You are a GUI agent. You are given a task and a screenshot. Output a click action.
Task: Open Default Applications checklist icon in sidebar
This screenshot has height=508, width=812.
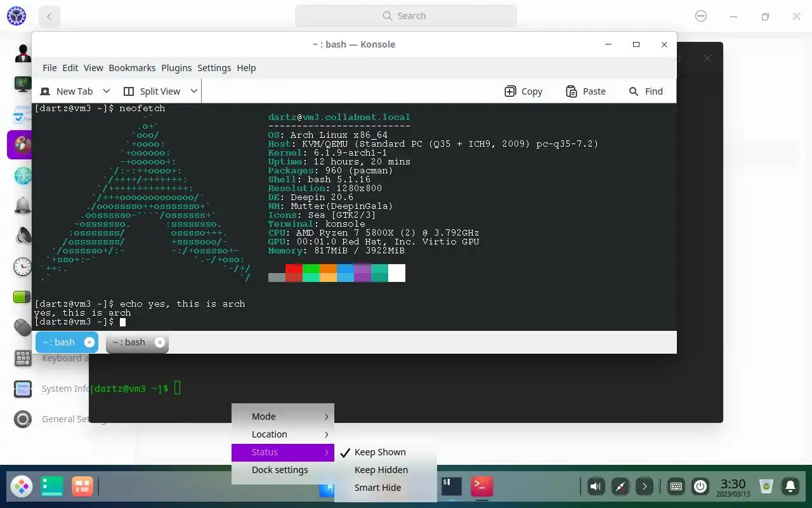coord(23,114)
